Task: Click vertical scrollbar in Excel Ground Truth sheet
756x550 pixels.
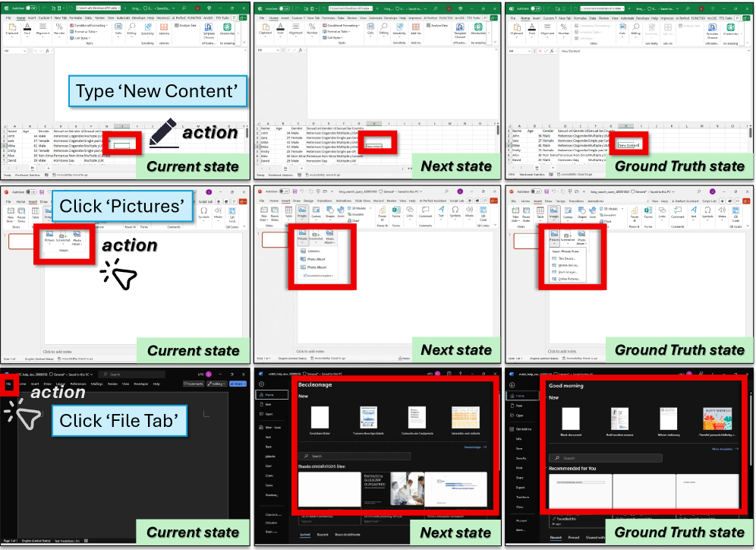Action: [x=750, y=131]
